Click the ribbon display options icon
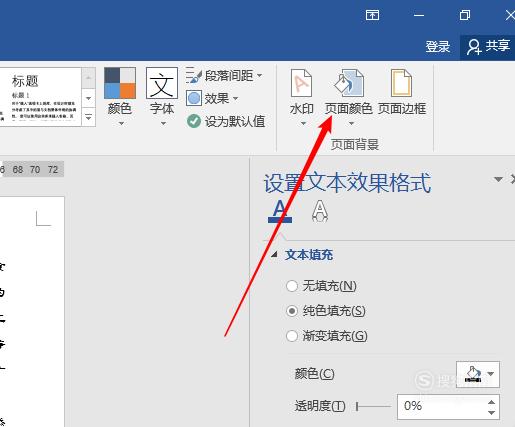Screen dimensions: 515x427 372,15
